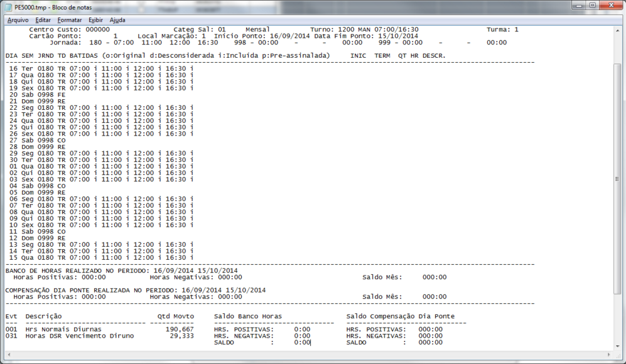
Task: Click '001 Hrs Normais Diurnas' entry
Action: point(53,329)
